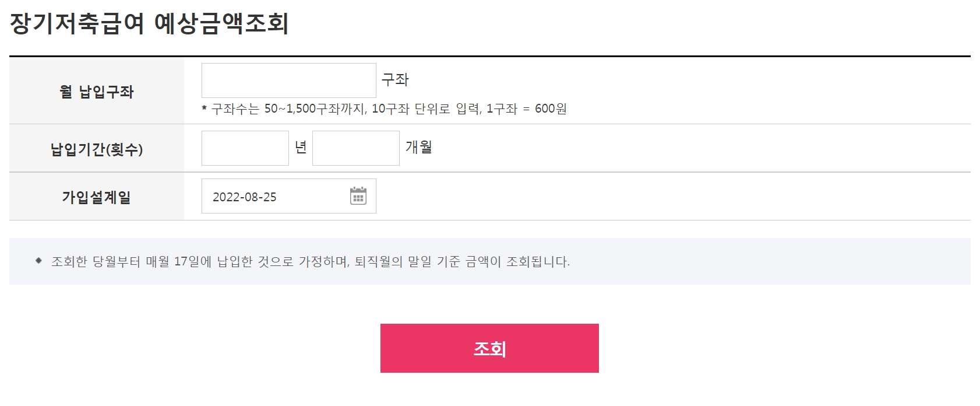Click the 장기저축급여 예상금액조회 page heading
The height and width of the screenshot is (406, 980).
coord(149,23)
